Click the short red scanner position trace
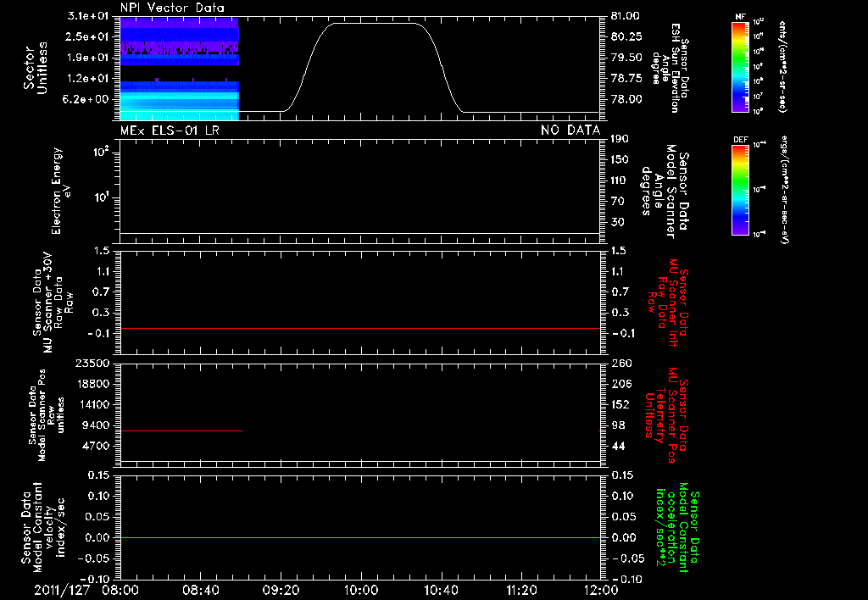The image size is (868, 600). (x=181, y=431)
